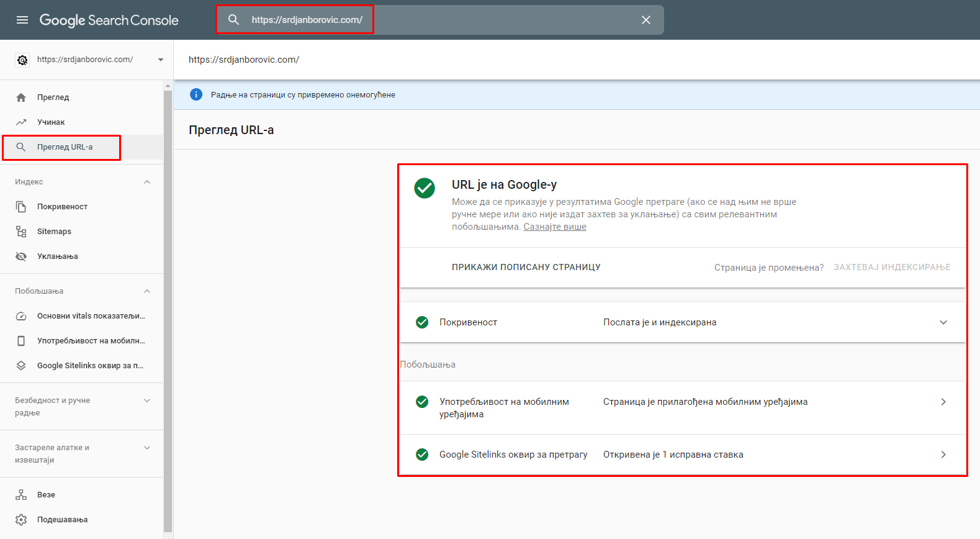Expand Застареле алатке и извештаји section
The image size is (980, 539).
(147, 448)
